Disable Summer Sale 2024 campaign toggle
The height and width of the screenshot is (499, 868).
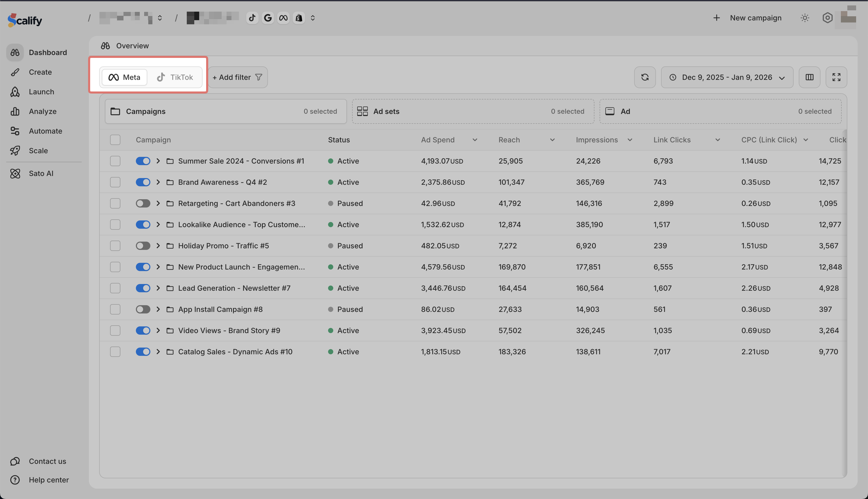(x=143, y=161)
